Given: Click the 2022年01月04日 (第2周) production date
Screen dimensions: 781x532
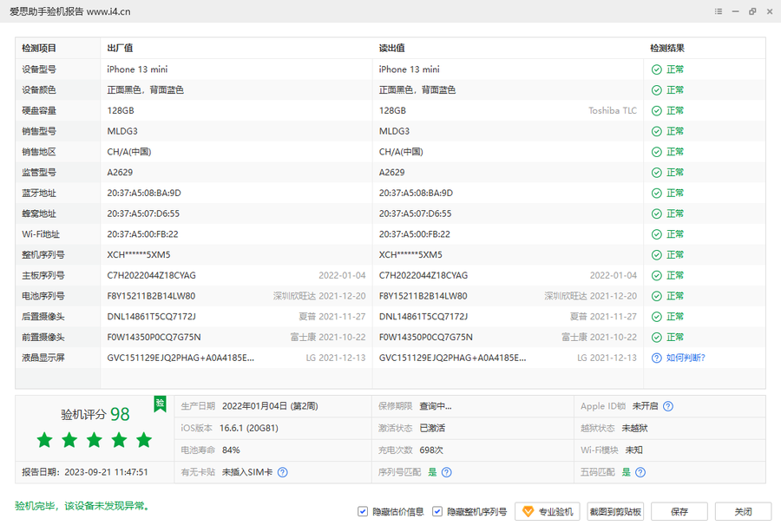Looking at the screenshot, I should click(270, 406).
